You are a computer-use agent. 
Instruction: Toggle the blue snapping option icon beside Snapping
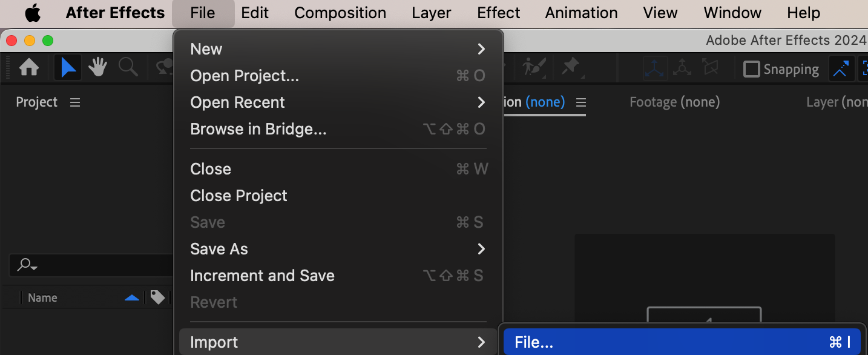coord(841,69)
